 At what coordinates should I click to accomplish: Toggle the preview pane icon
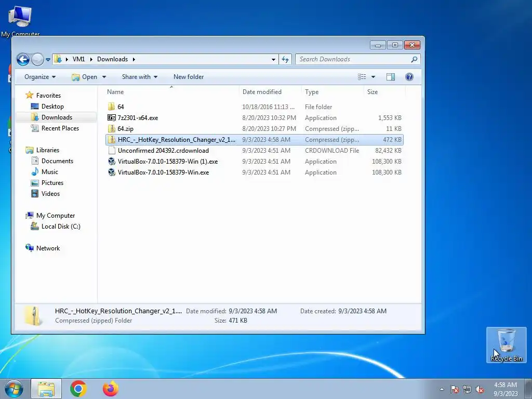pyautogui.click(x=391, y=77)
